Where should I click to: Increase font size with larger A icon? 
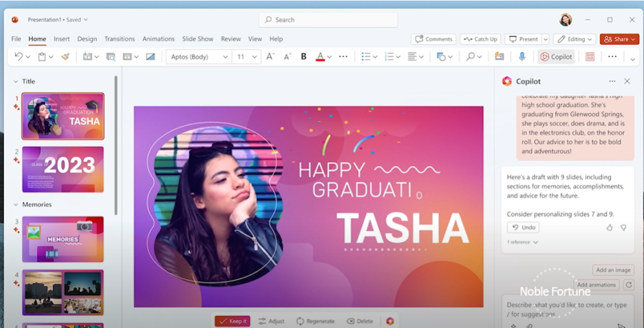[x=270, y=57]
